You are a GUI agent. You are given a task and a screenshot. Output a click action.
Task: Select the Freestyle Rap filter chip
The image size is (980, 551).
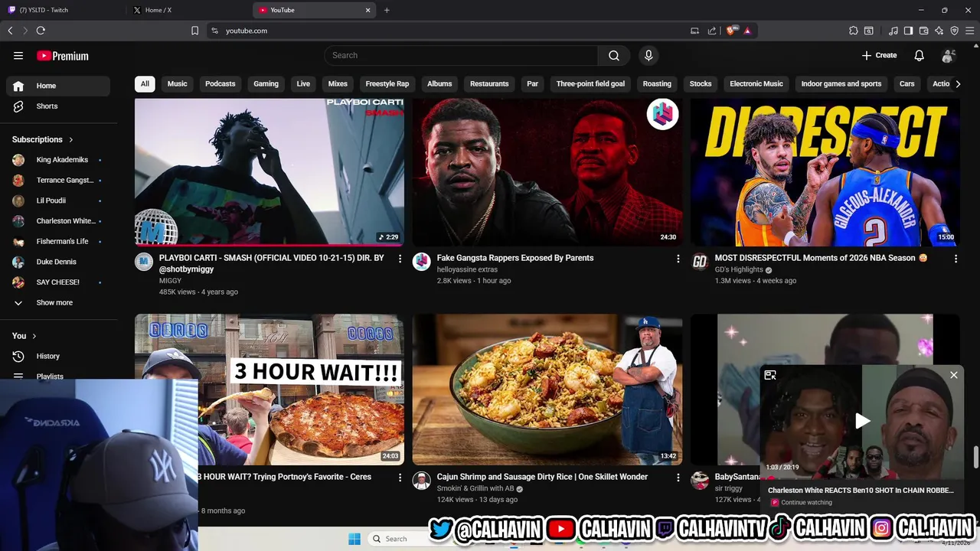(387, 83)
